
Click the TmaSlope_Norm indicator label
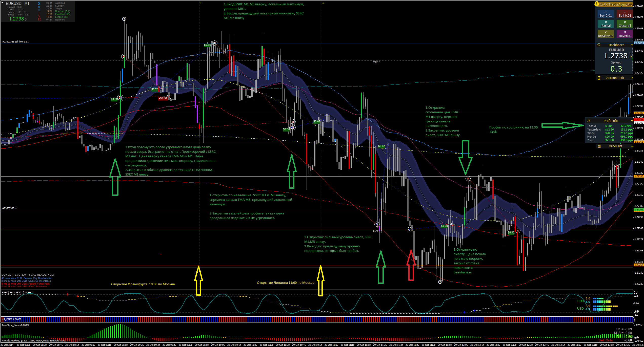tap(16, 325)
